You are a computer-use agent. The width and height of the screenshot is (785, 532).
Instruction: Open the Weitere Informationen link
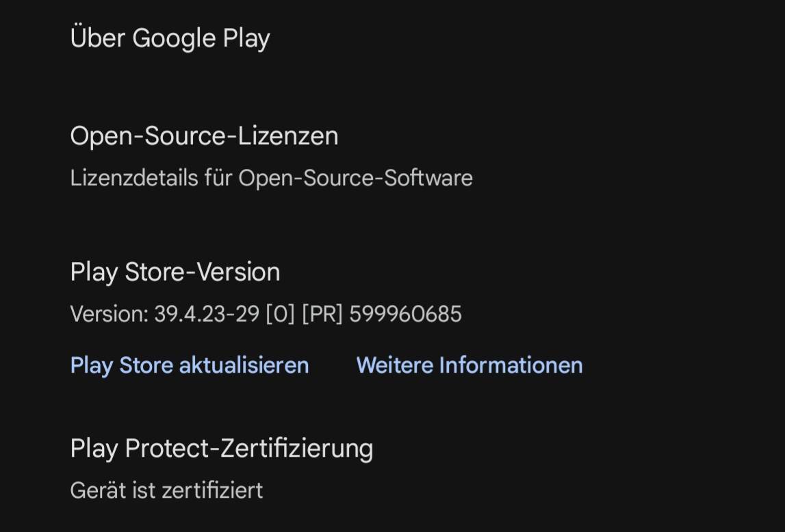pos(469,365)
